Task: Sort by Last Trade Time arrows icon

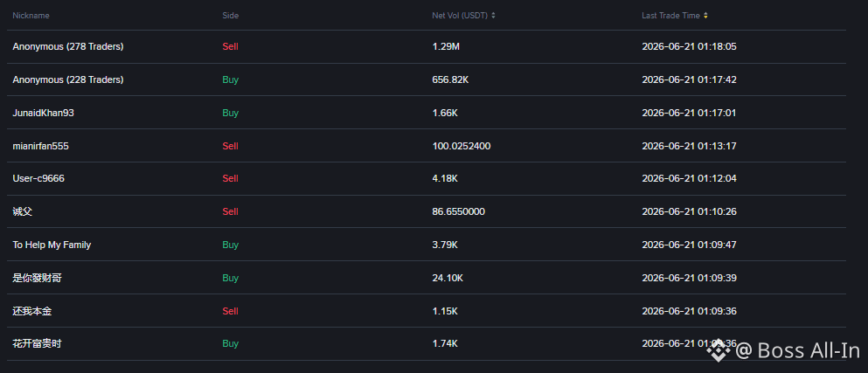Action: click(705, 16)
